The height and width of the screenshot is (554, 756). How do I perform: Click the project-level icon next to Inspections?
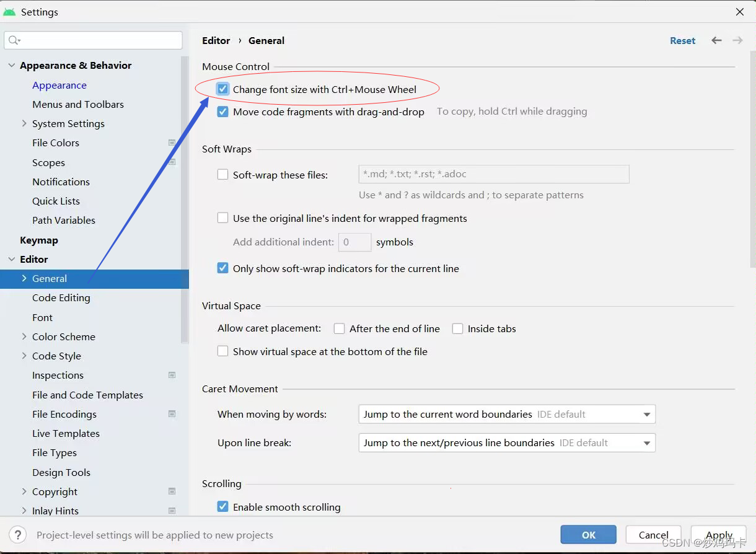point(172,375)
